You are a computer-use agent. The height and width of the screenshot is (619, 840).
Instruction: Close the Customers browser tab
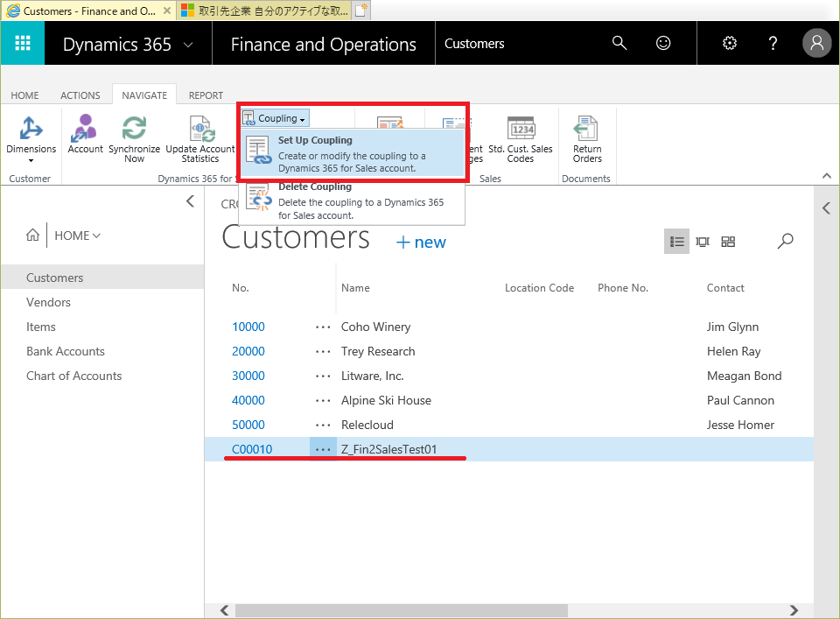pyautogui.click(x=167, y=11)
